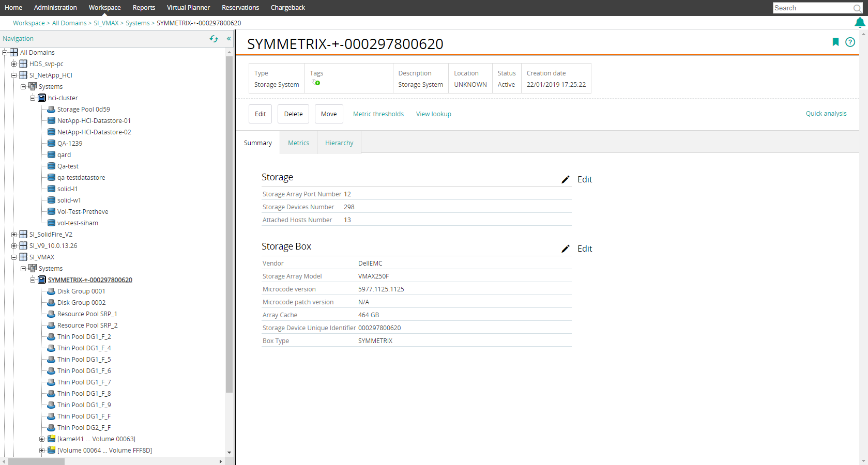This screenshot has height=465, width=868.
Task: Click the QA-1239 datastore icon
Action: click(x=51, y=144)
